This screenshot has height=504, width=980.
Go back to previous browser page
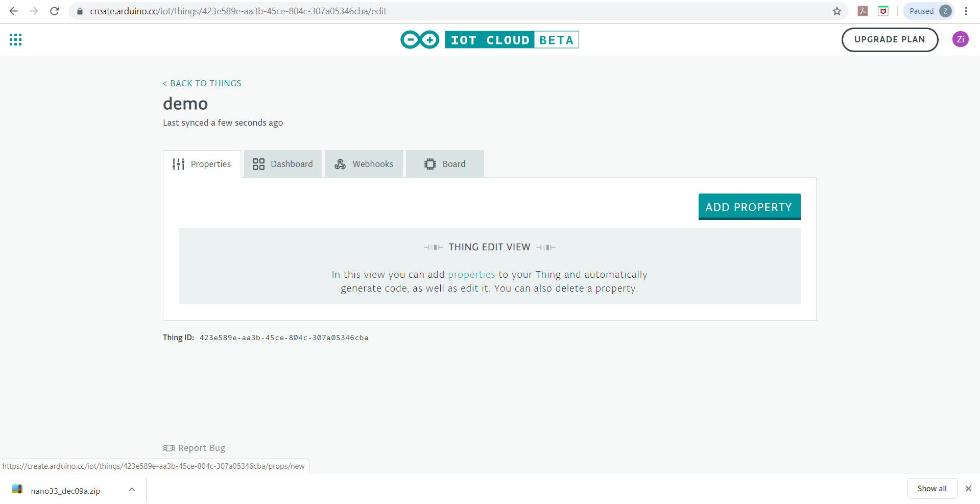tap(14, 11)
